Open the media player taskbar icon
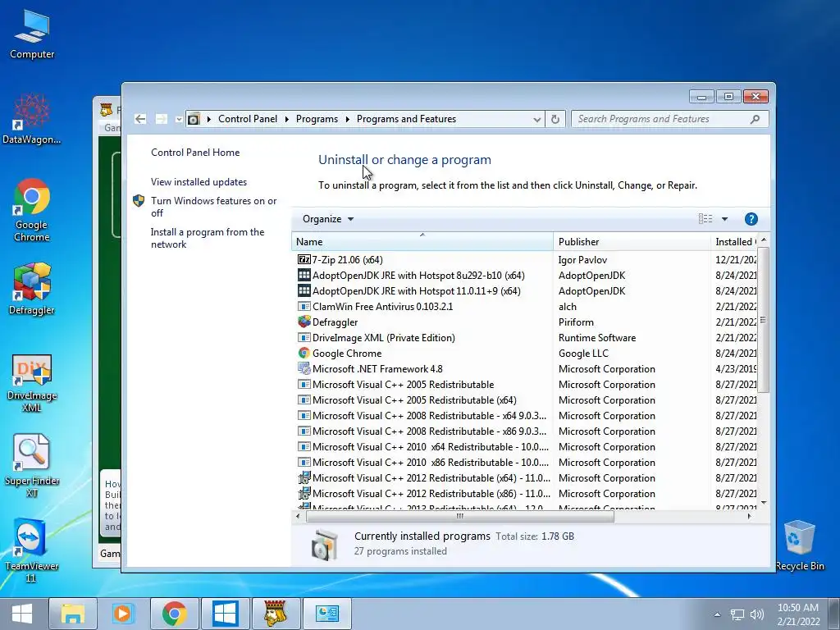Viewport: 840px width, 630px height. [x=123, y=614]
